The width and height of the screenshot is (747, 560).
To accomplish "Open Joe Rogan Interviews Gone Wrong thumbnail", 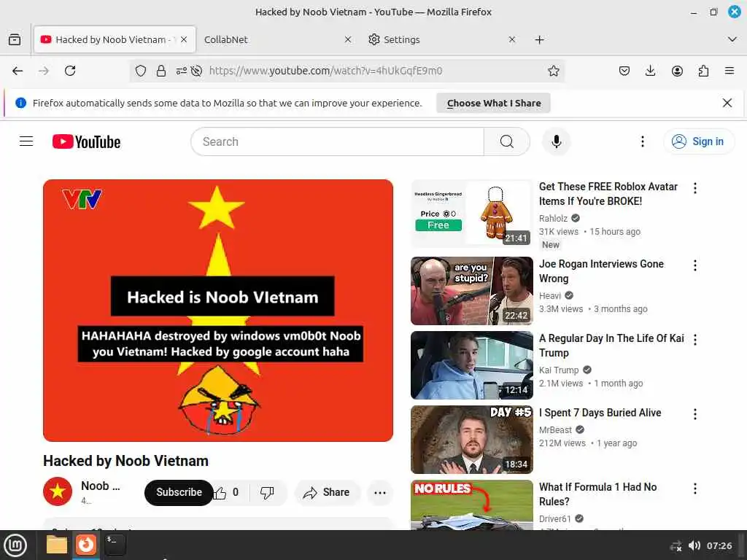I will pos(472,291).
